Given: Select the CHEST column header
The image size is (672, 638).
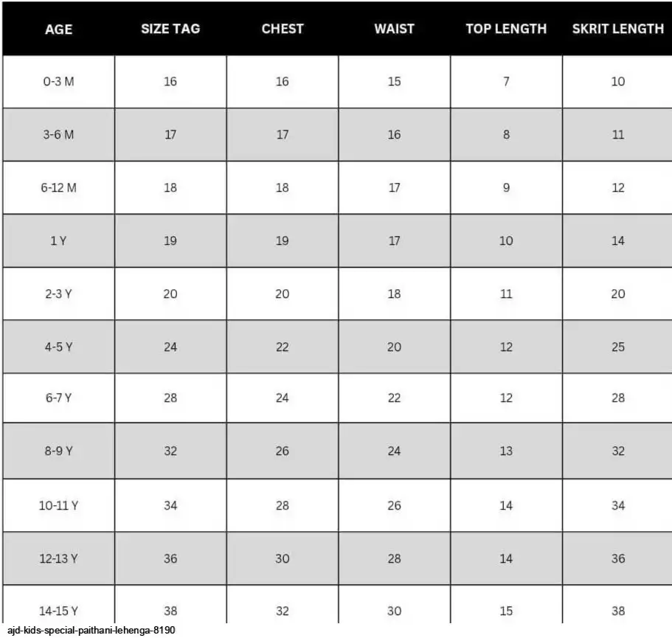Looking at the screenshot, I should pyautogui.click(x=283, y=29).
